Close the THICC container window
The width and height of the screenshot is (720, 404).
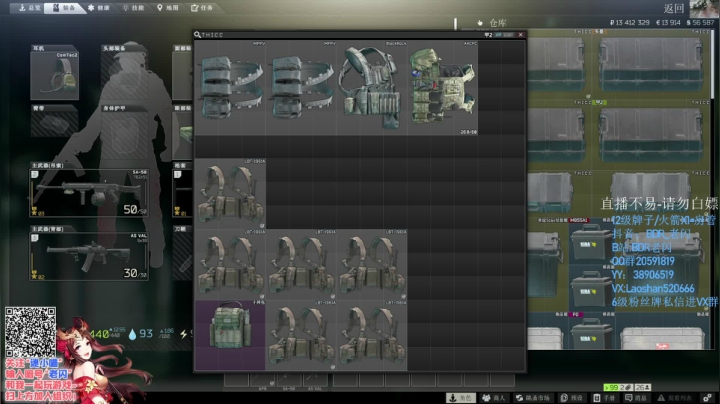point(521,35)
